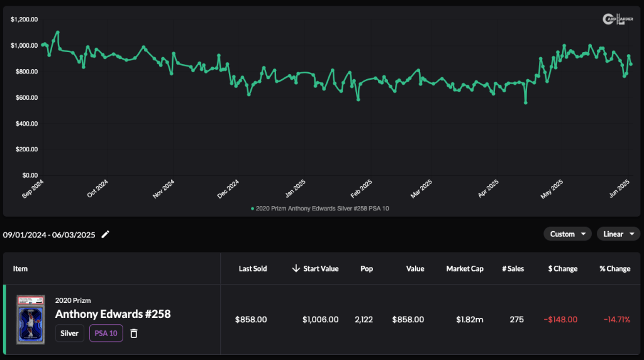644x360 pixels.
Task: Click the Silver variant tag
Action: 69,334
